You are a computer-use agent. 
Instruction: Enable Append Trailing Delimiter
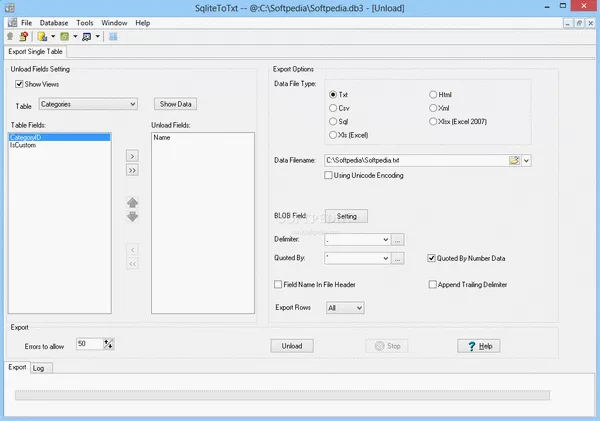click(x=432, y=284)
